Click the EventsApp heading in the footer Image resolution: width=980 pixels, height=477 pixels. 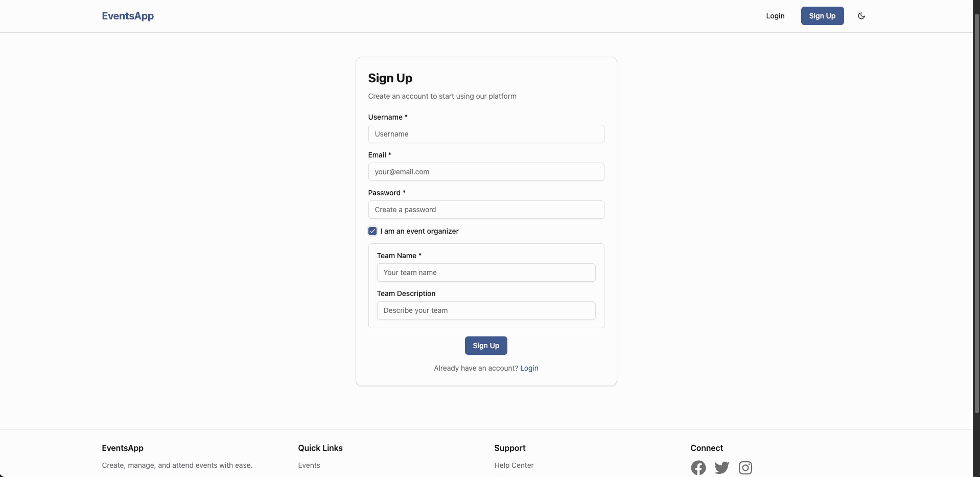122,448
